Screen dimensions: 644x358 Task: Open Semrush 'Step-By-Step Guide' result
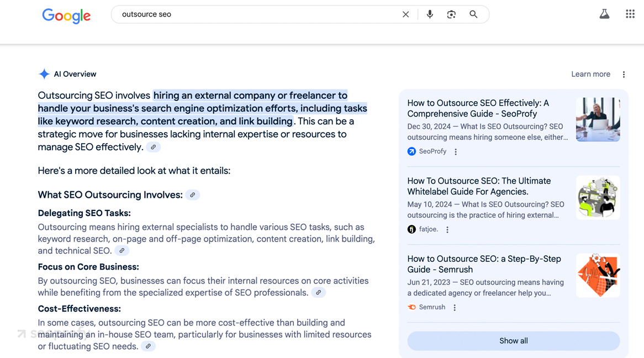(x=484, y=264)
